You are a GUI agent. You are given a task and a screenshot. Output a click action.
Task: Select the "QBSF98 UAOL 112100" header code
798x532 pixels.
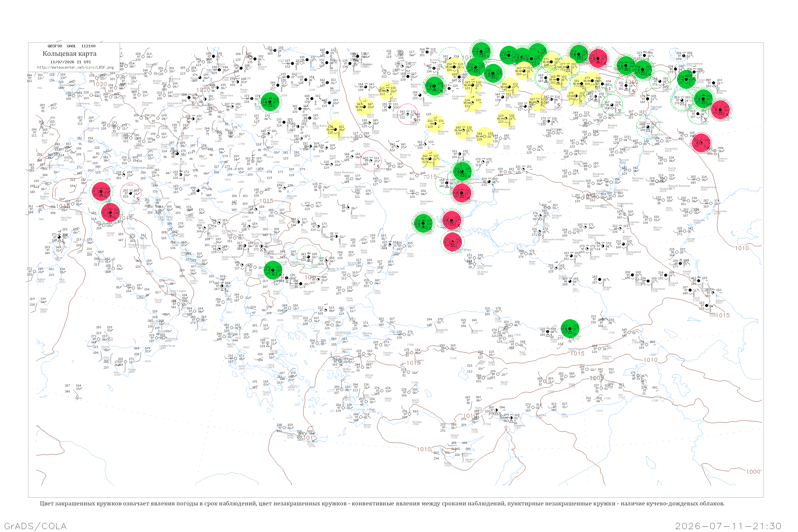tap(72, 46)
